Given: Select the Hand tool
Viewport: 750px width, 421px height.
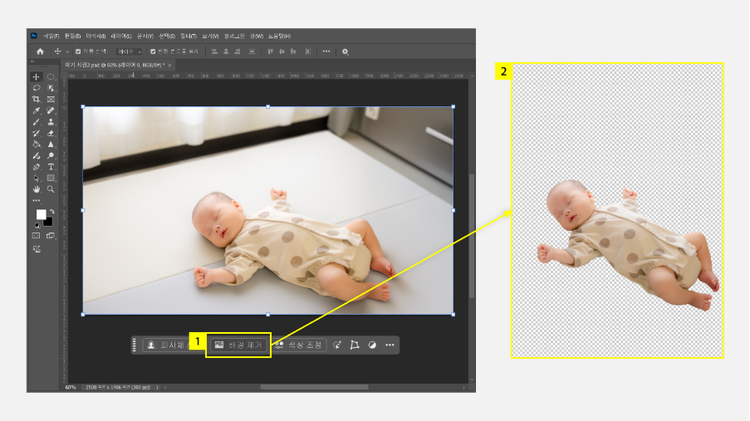Looking at the screenshot, I should pyautogui.click(x=36, y=189).
